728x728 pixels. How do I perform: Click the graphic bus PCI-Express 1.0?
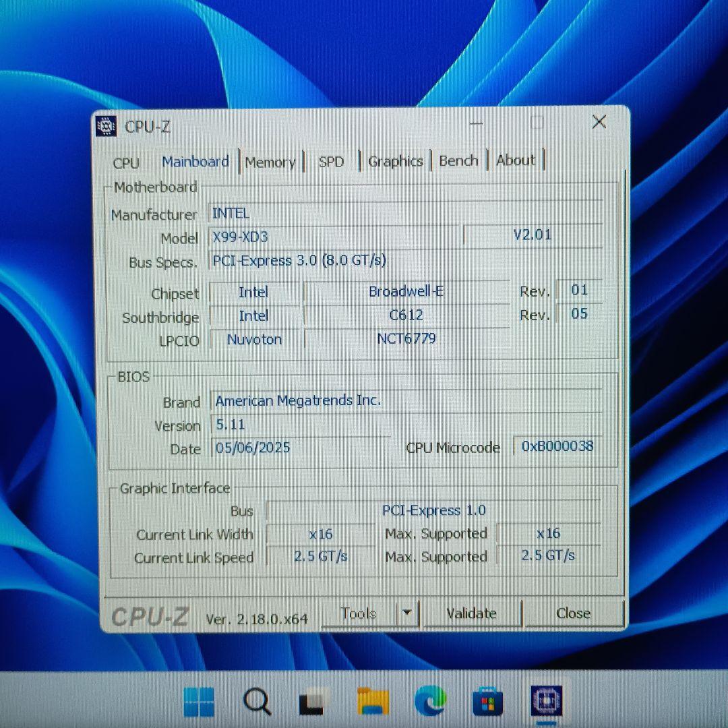(433, 510)
